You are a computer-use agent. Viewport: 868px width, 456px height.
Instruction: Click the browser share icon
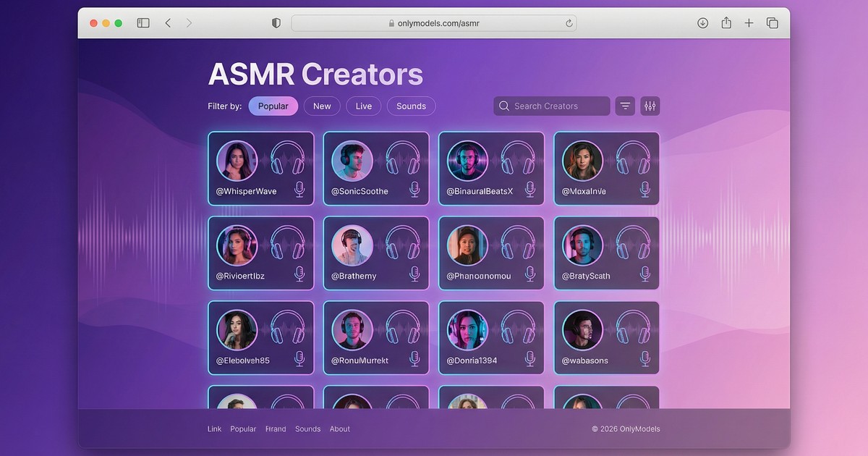click(x=726, y=22)
